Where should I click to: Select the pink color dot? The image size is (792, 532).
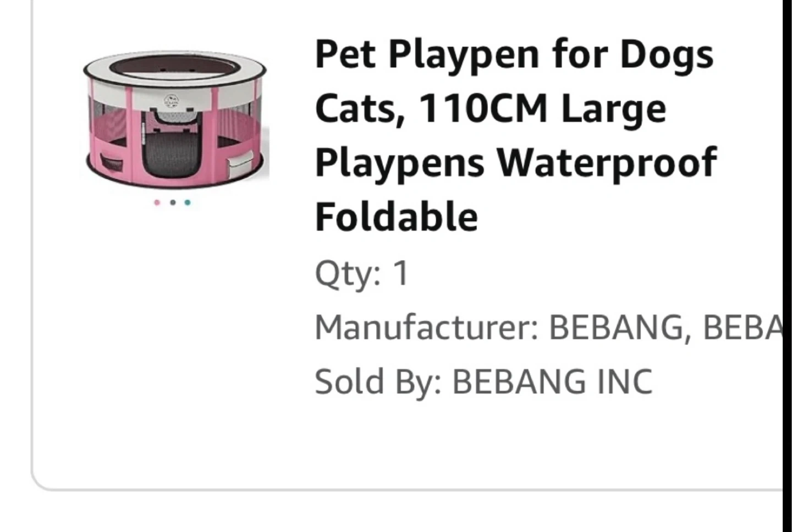(157, 202)
